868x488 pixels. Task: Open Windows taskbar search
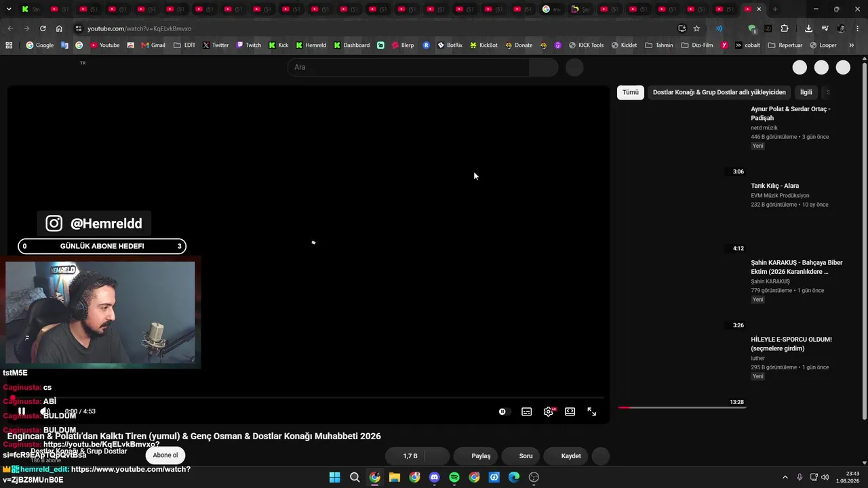(x=355, y=477)
